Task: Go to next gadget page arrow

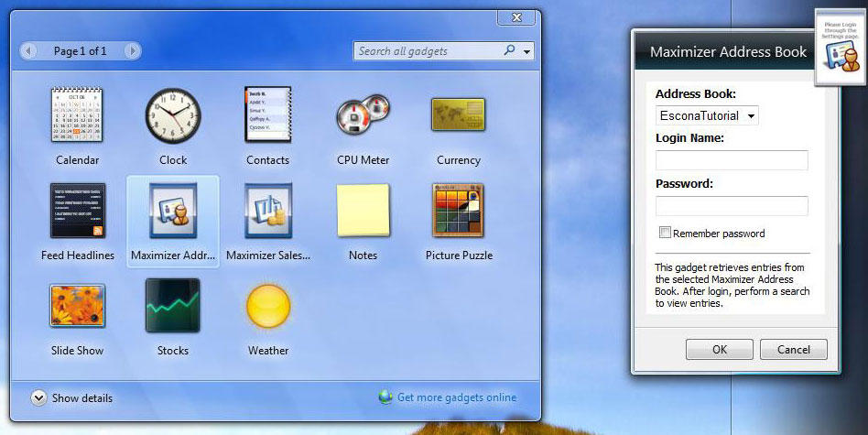Action: (x=132, y=51)
